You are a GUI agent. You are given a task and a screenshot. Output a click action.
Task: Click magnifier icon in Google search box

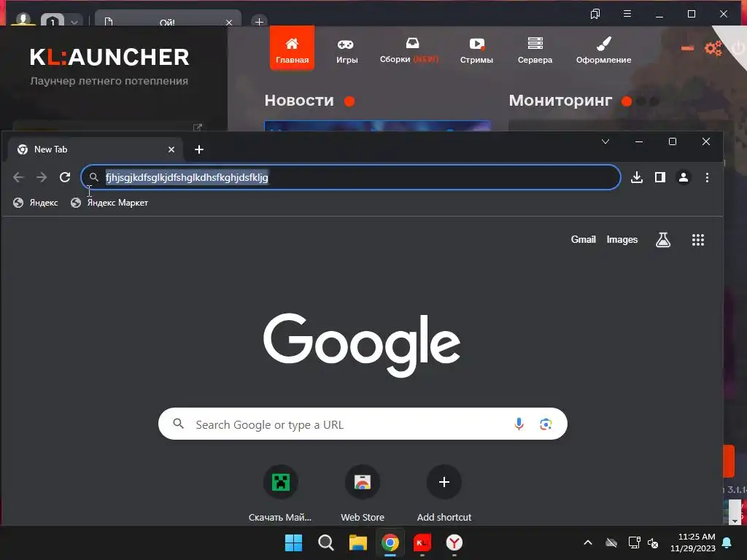[178, 424]
